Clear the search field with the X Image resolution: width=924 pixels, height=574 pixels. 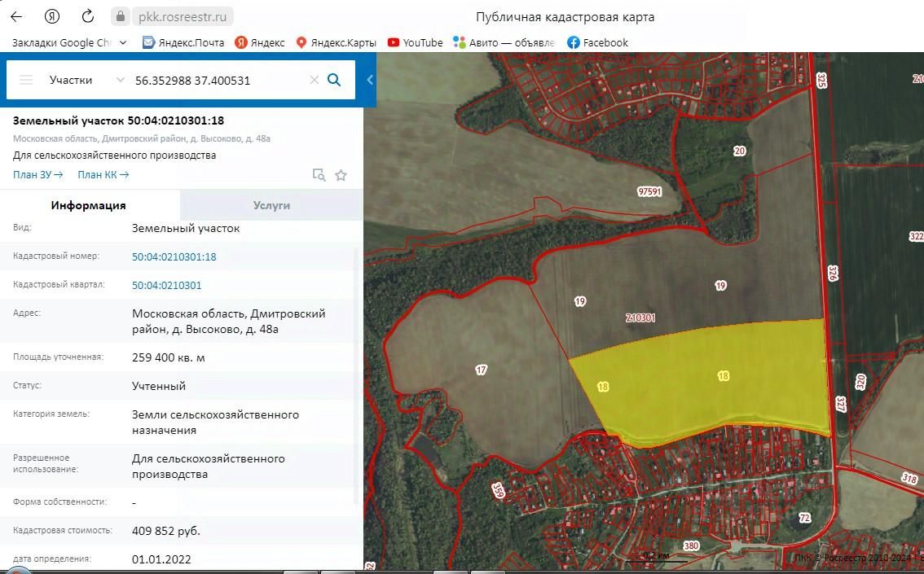314,80
